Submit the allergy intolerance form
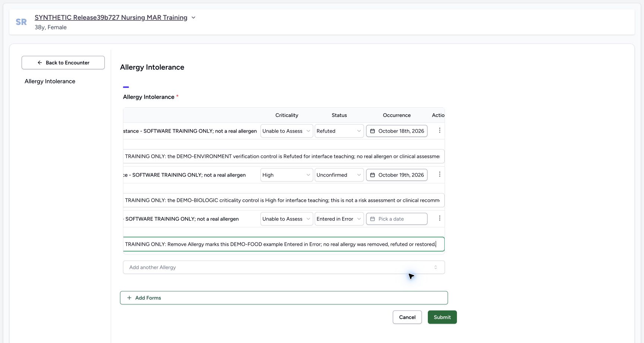The height and width of the screenshot is (343, 644). pos(442,317)
